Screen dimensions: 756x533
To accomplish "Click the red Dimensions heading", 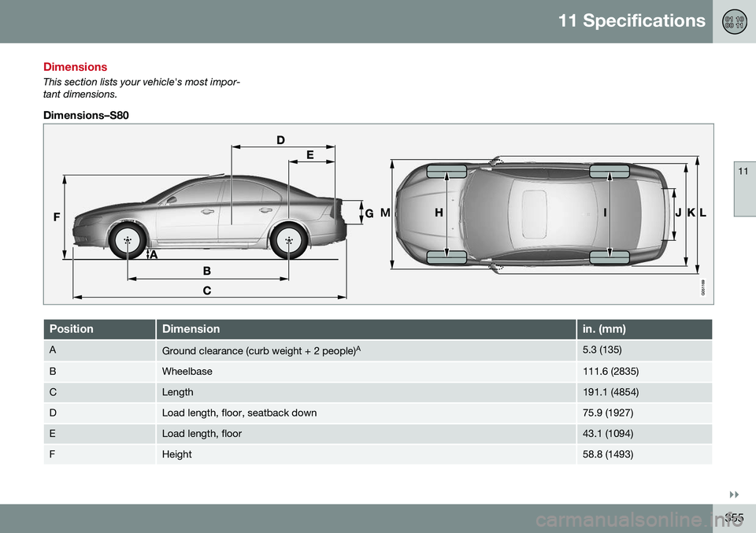I will click(x=76, y=66).
